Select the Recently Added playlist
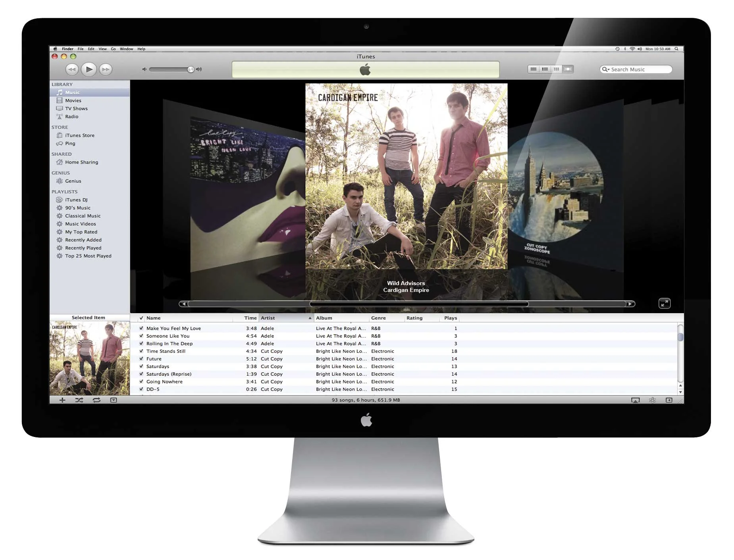 (90, 240)
